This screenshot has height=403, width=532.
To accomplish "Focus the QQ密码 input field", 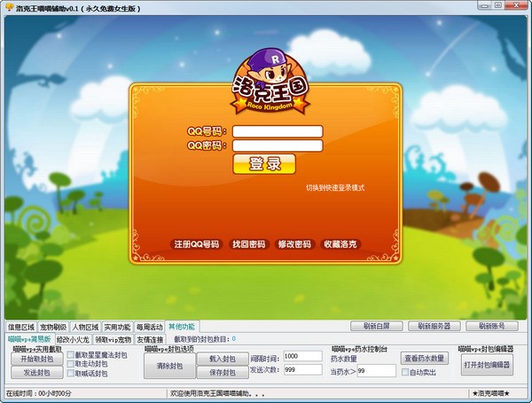I will pos(278,146).
